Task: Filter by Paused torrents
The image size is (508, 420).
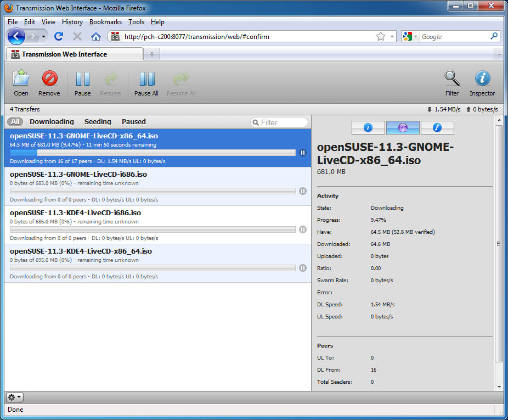Action: 134,122
